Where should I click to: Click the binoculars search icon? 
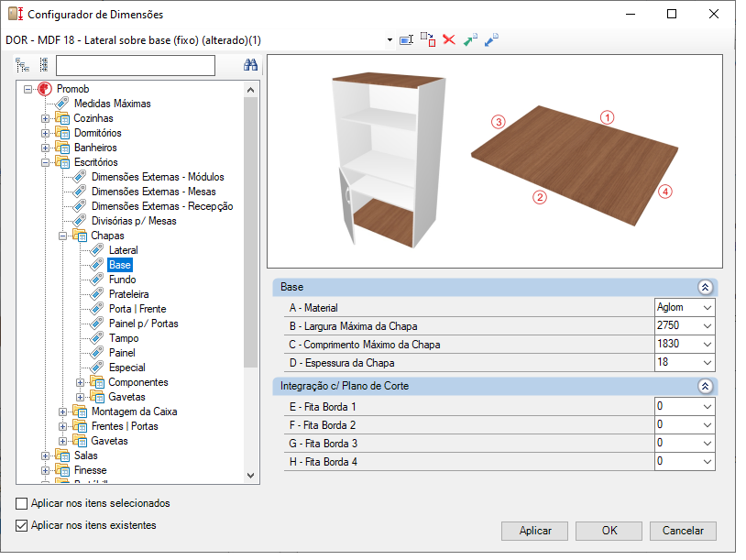250,65
